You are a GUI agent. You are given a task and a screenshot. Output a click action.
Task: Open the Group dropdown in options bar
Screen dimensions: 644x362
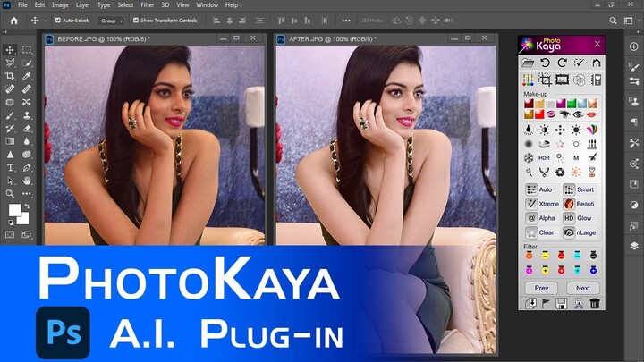(x=111, y=21)
